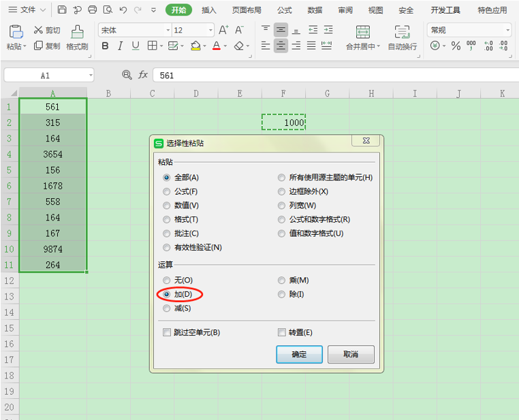Image resolution: width=519 pixels, height=420 pixels.
Task: Decrease font size with A- icon
Action: pyautogui.click(x=239, y=30)
